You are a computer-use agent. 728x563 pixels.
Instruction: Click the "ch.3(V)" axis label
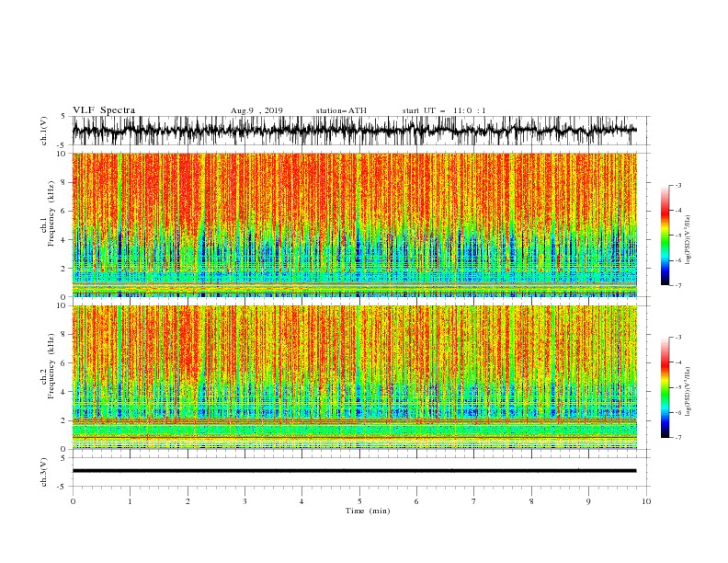tap(44, 472)
